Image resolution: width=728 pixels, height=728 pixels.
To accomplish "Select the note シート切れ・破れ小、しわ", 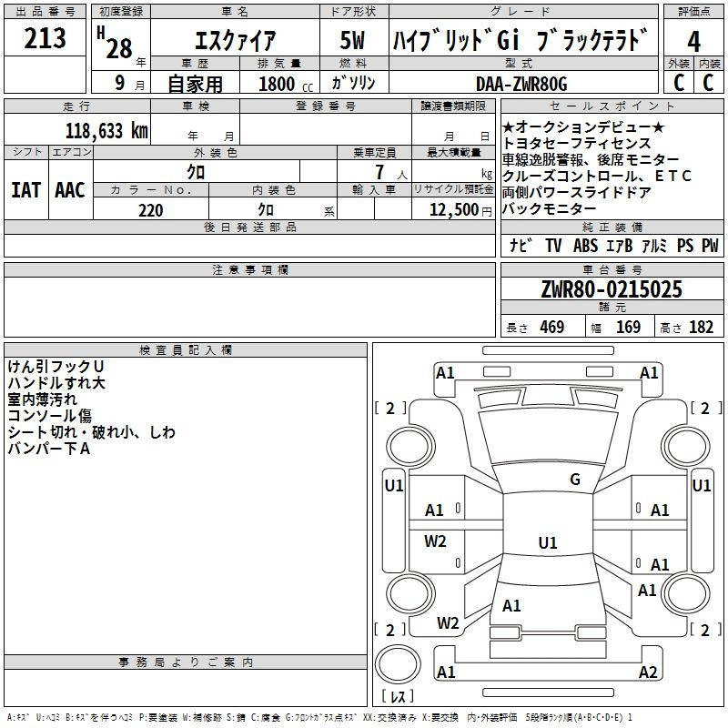I will click(x=92, y=432).
